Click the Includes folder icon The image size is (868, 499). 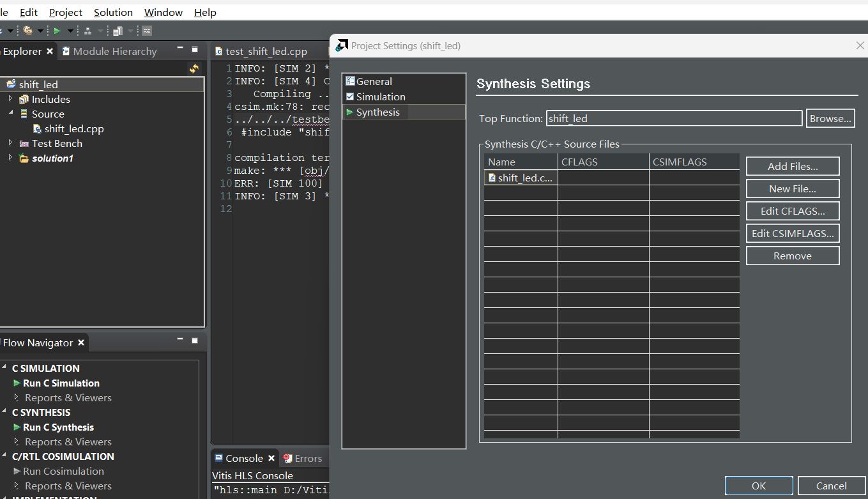coord(24,99)
